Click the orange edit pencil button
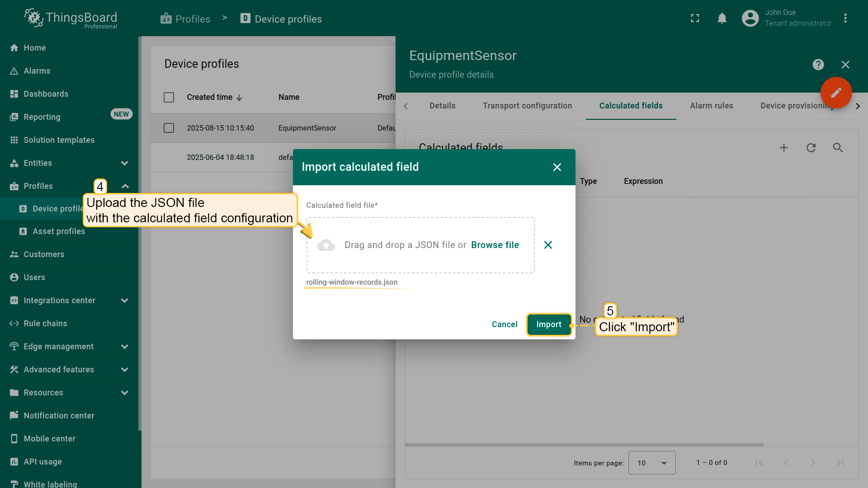 coord(836,93)
